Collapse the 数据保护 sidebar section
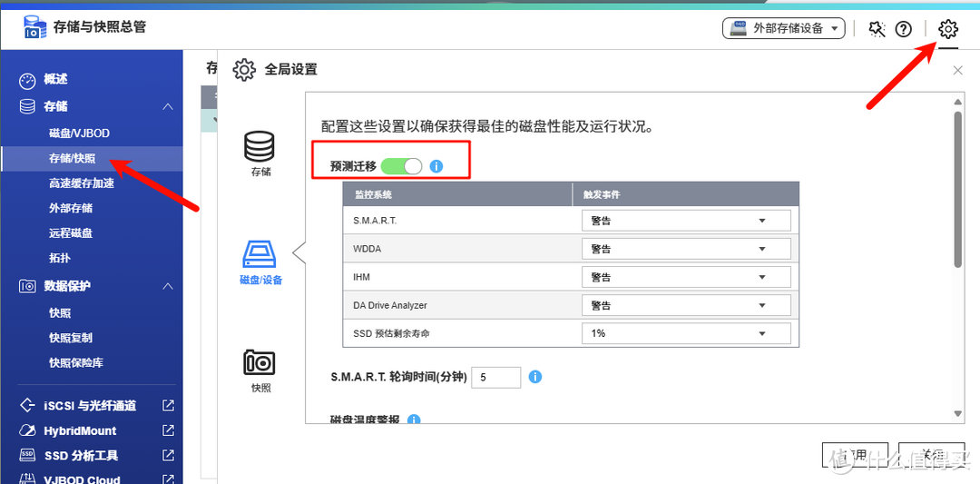Image resolution: width=980 pixels, height=484 pixels. click(x=167, y=286)
